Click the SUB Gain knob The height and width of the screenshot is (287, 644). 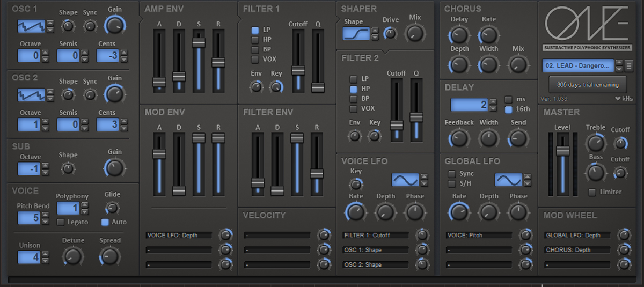pos(114,167)
